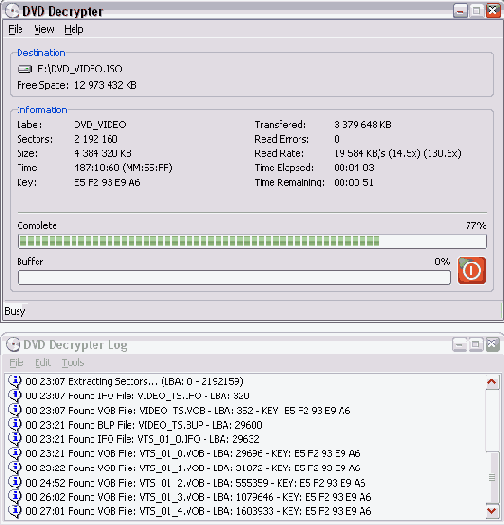Select log line for VTS_01_1.VOB
The width and height of the screenshot is (504, 525).
click(193, 468)
